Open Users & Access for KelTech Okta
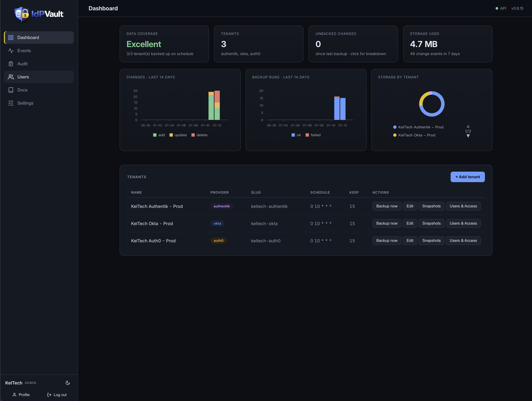The height and width of the screenshot is (401, 532). coord(463,223)
